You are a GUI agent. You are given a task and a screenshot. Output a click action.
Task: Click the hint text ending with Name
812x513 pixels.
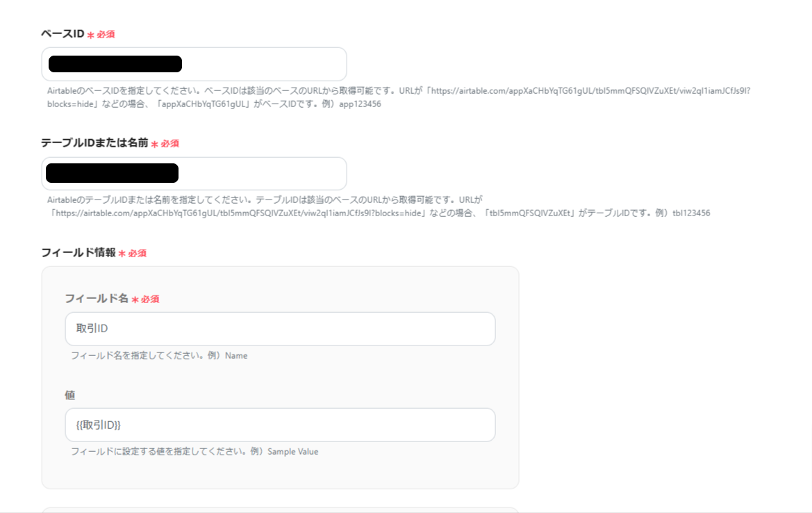pyautogui.click(x=159, y=355)
